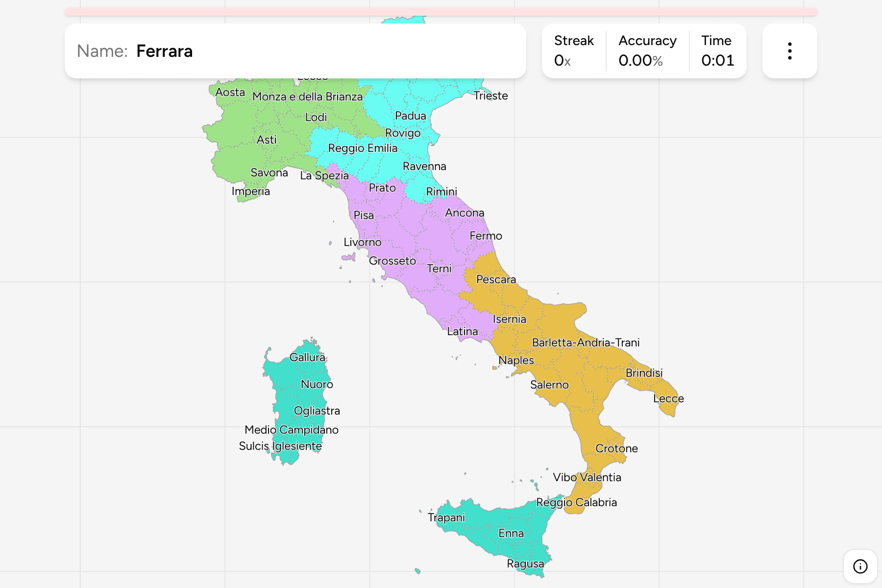
Task: Click the pink progress bar at top
Action: pyautogui.click(x=441, y=12)
